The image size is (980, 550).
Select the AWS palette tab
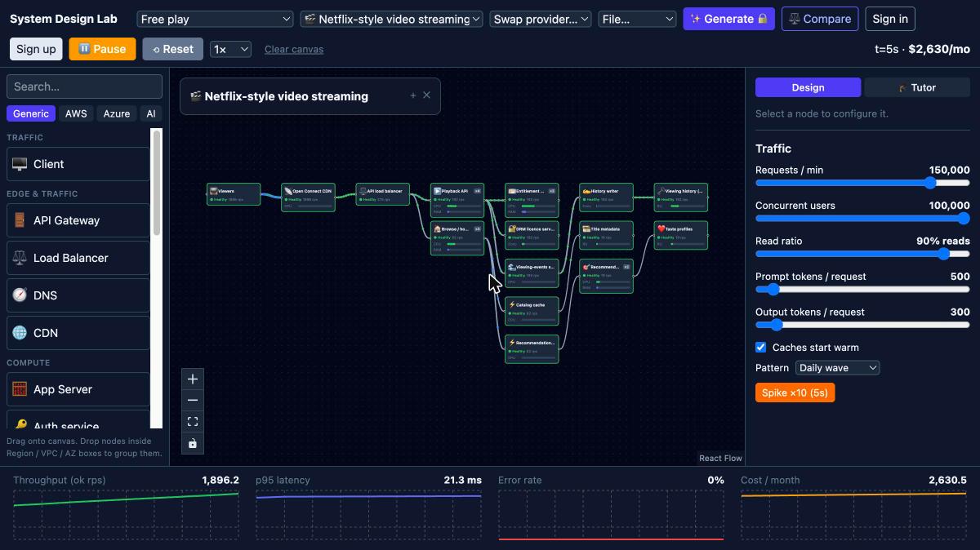click(x=76, y=113)
